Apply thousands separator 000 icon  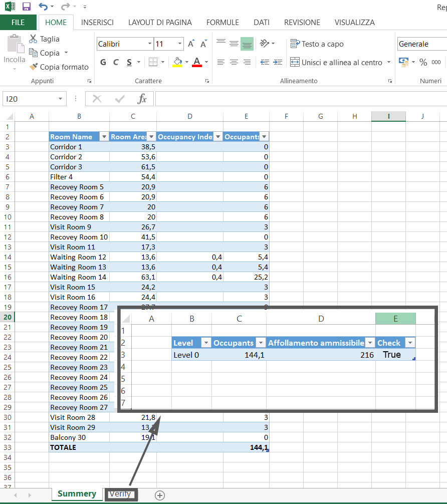(x=436, y=62)
